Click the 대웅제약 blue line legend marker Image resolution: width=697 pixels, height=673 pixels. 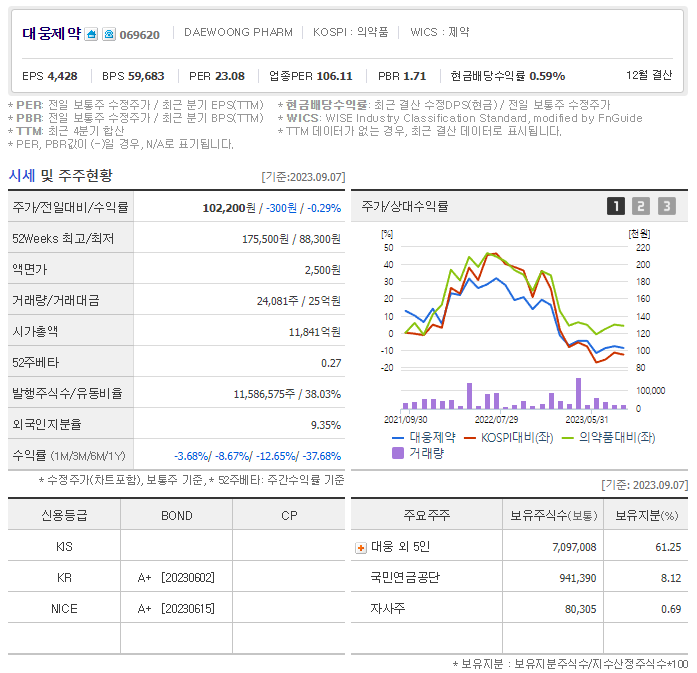click(x=398, y=438)
